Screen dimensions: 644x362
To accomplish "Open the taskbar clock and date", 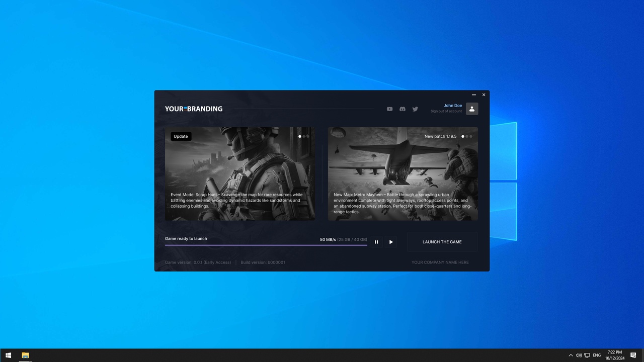I will pyautogui.click(x=615, y=355).
